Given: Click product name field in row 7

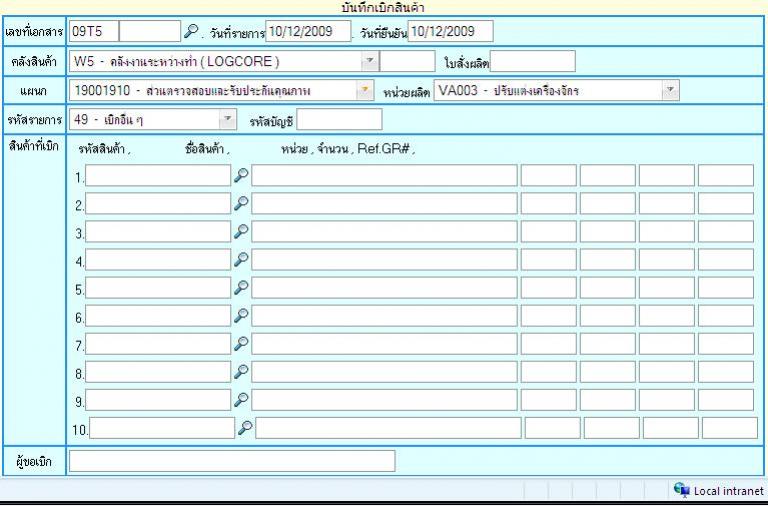Looking at the screenshot, I should [x=384, y=344].
